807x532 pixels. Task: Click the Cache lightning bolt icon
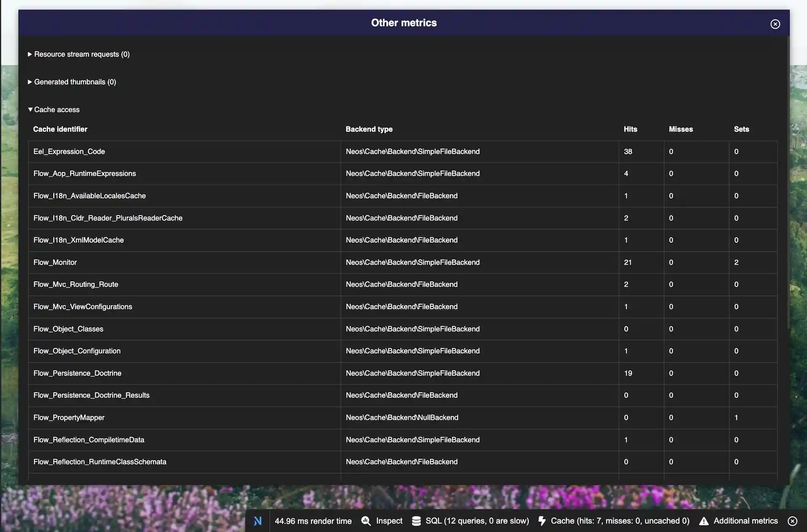pos(541,521)
